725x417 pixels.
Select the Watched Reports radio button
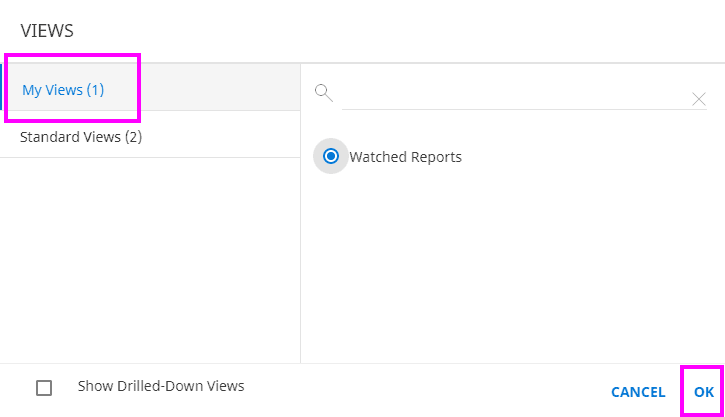pos(331,157)
